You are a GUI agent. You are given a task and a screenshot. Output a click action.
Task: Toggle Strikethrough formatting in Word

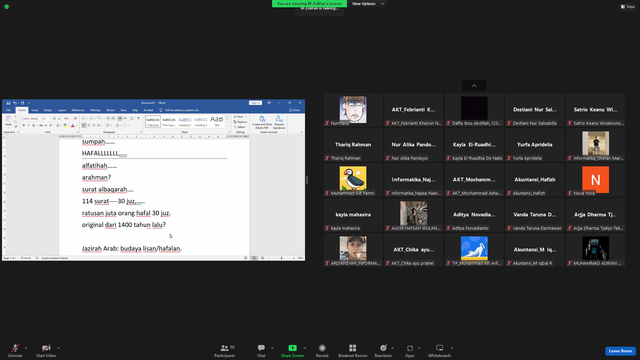pyautogui.click(x=41, y=125)
